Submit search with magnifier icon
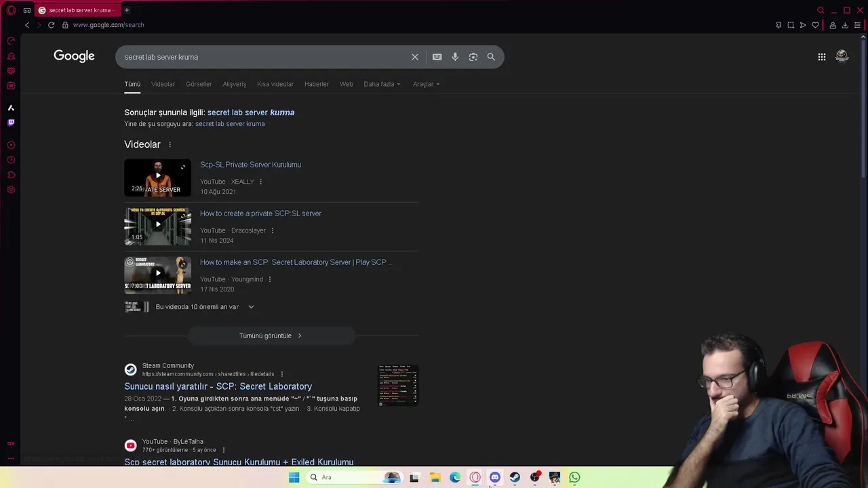Image resolution: width=868 pixels, height=488 pixels. 491,57
